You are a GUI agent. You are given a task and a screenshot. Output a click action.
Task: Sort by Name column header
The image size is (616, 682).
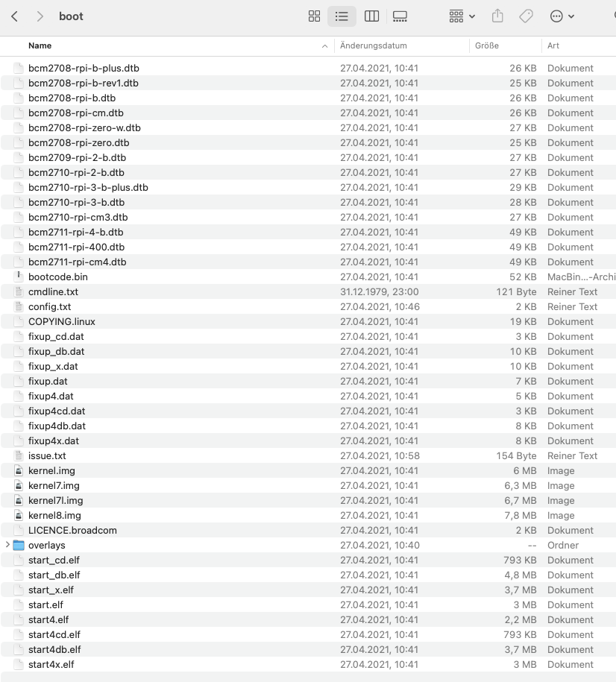point(40,45)
